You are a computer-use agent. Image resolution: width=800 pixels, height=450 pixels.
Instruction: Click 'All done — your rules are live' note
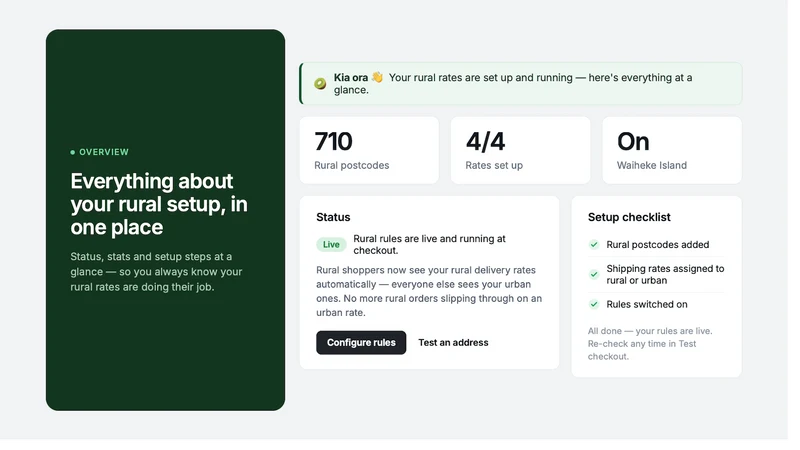point(650,343)
